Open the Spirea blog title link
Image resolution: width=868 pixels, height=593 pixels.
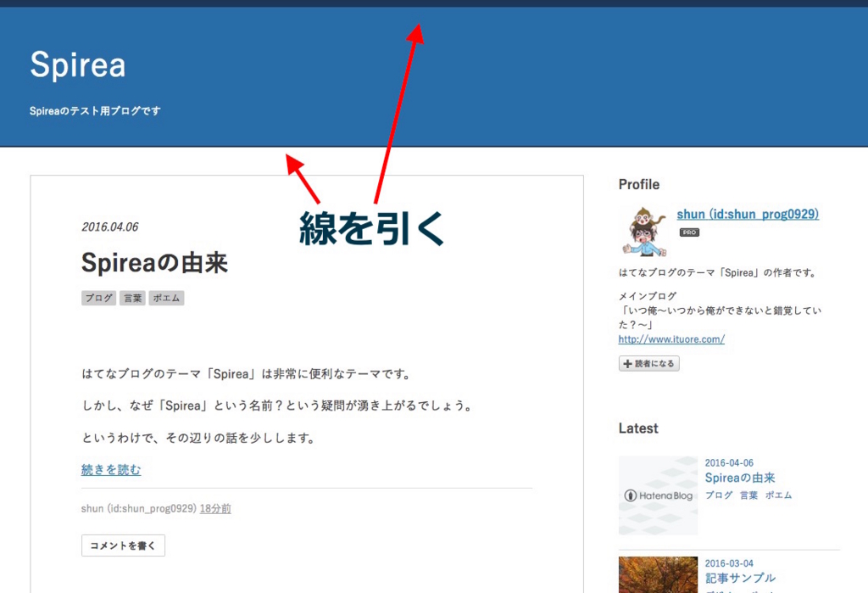[77, 64]
